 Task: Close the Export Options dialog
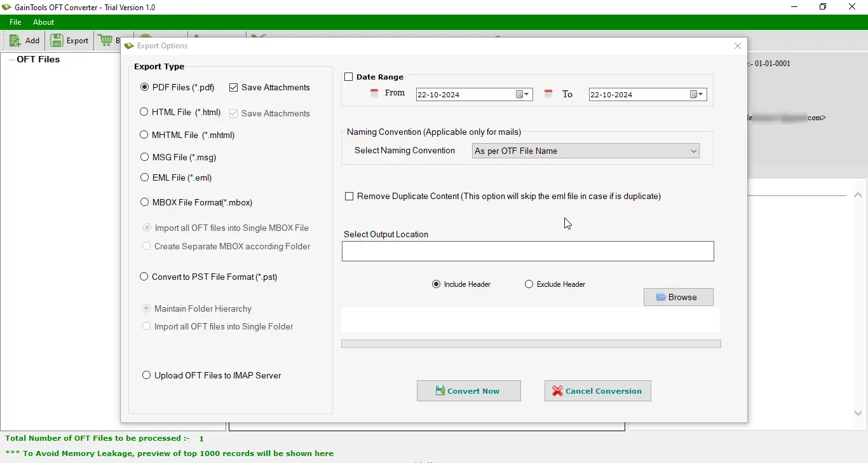pyautogui.click(x=738, y=46)
